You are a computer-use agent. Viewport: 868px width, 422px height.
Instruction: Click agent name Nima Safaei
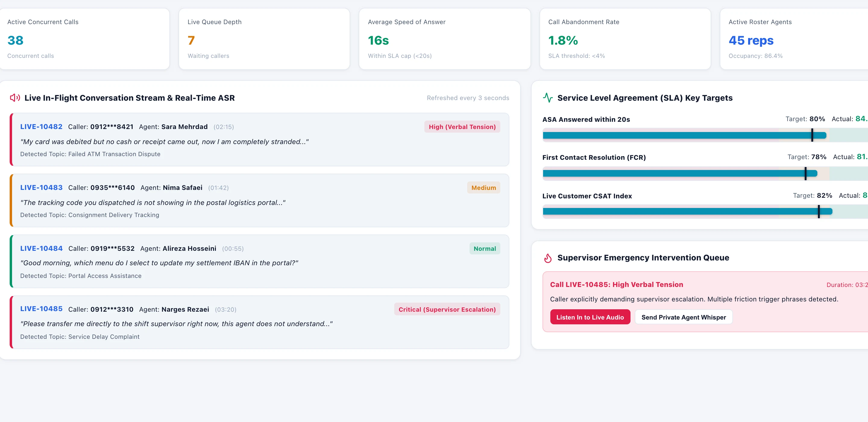coord(183,188)
